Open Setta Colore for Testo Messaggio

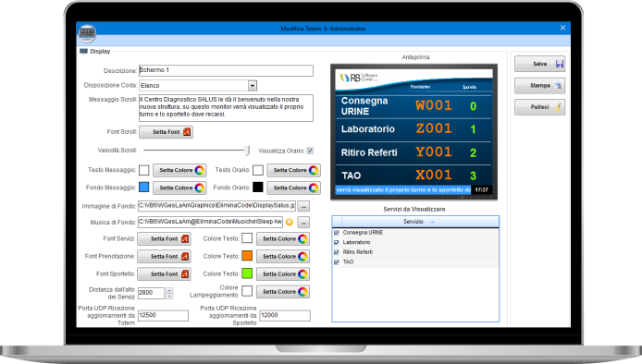tap(179, 170)
